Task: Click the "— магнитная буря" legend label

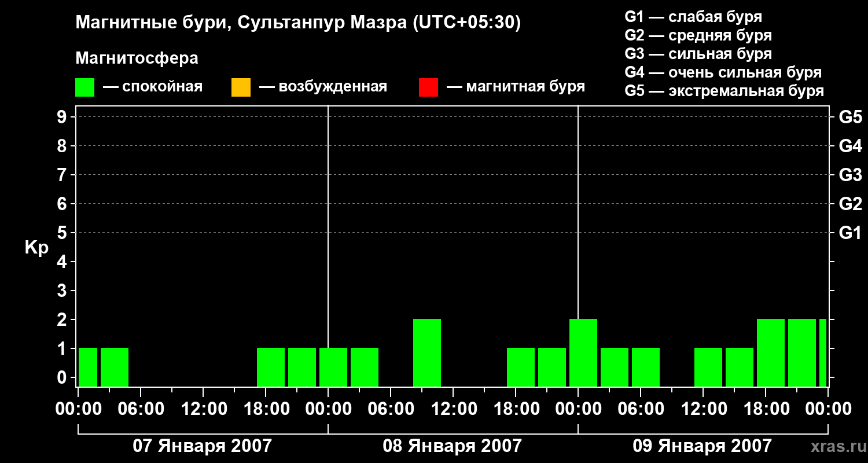Action: [x=516, y=87]
